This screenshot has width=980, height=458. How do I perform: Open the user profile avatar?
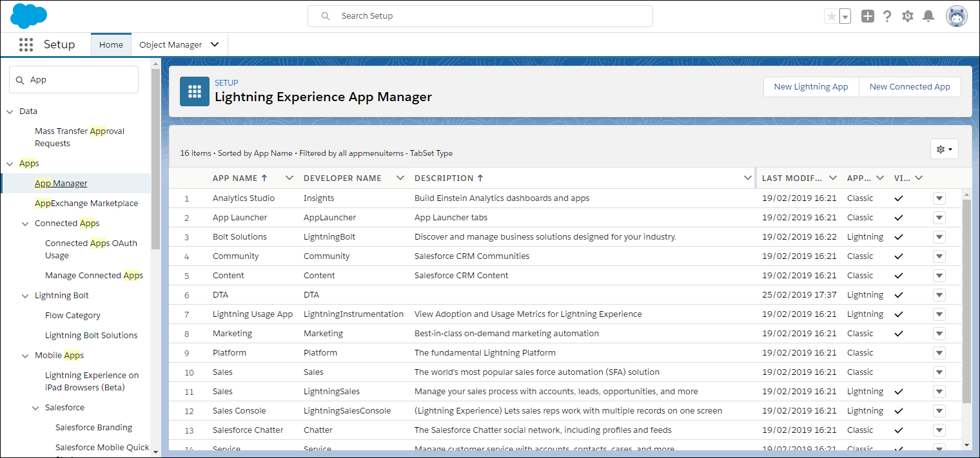tap(957, 16)
